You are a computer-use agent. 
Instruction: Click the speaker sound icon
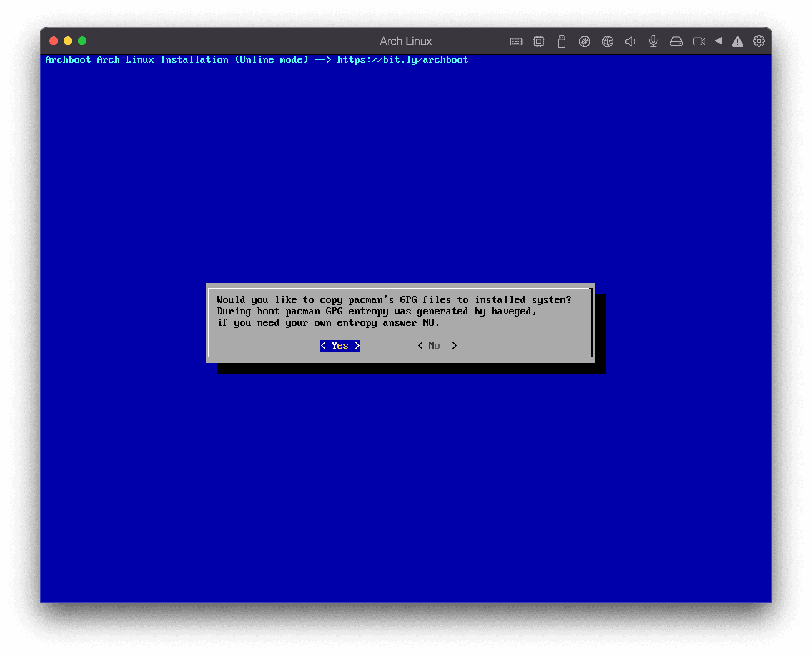[x=630, y=41]
